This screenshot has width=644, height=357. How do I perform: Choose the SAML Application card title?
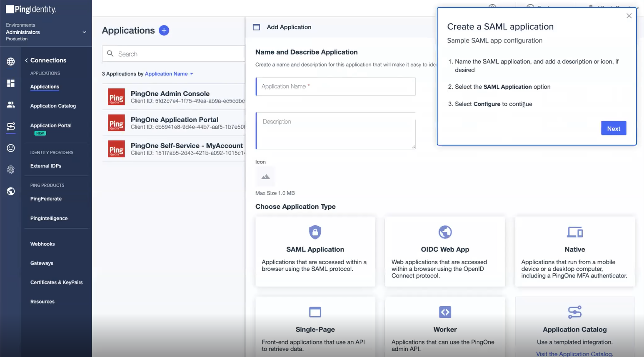pyautogui.click(x=315, y=249)
